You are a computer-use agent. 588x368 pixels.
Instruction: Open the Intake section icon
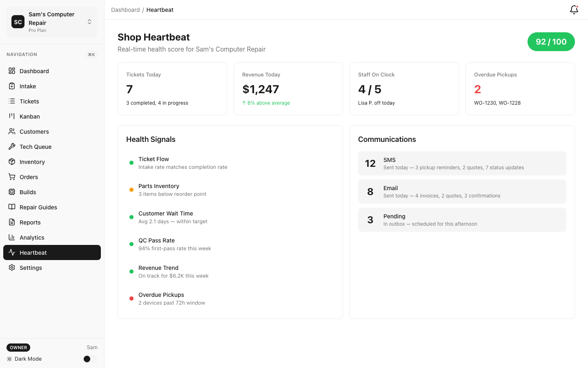[x=12, y=86]
